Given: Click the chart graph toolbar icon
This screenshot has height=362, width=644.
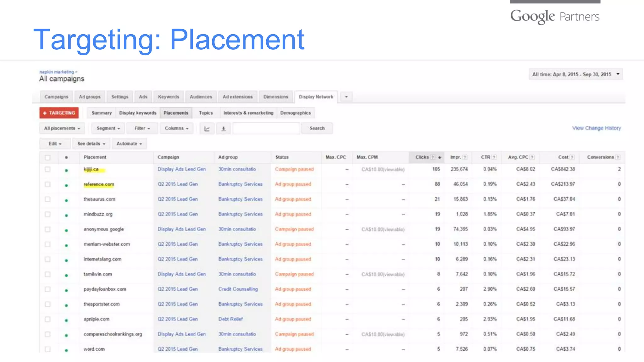Looking at the screenshot, I should coord(207,129).
